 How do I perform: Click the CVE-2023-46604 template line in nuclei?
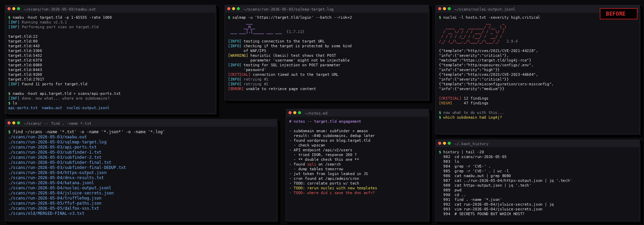(488, 74)
